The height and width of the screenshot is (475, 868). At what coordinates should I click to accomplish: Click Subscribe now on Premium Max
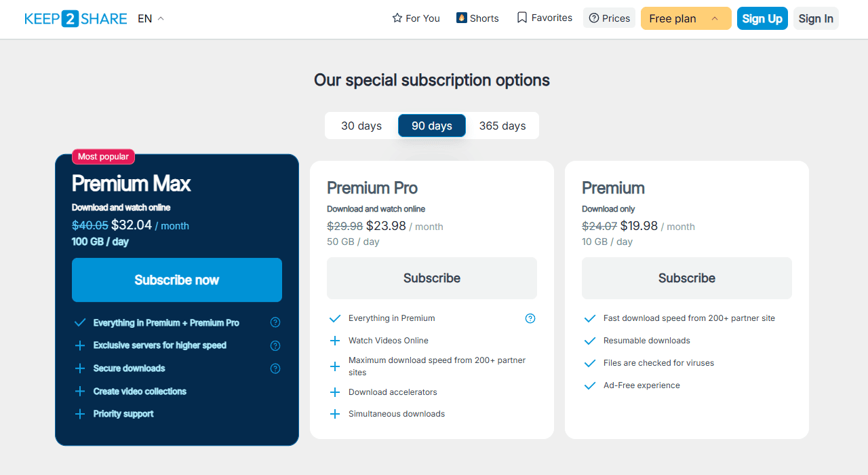click(x=176, y=280)
